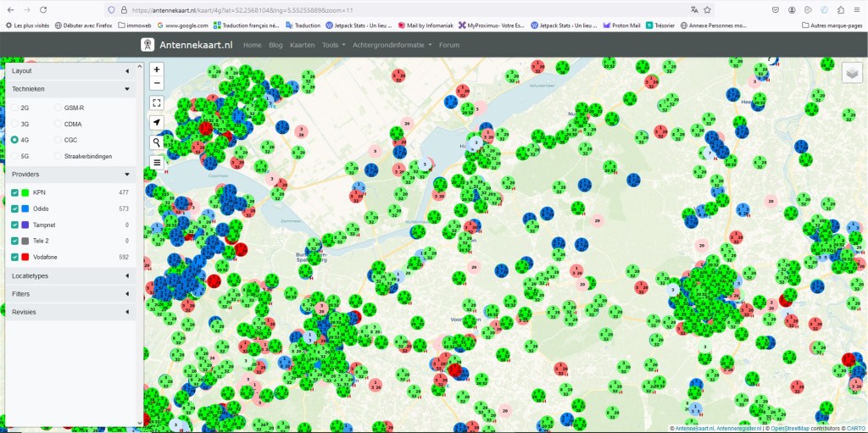Toggle the sidebar hamburger menu button
This screenshot has height=433, width=868.
tap(157, 162)
